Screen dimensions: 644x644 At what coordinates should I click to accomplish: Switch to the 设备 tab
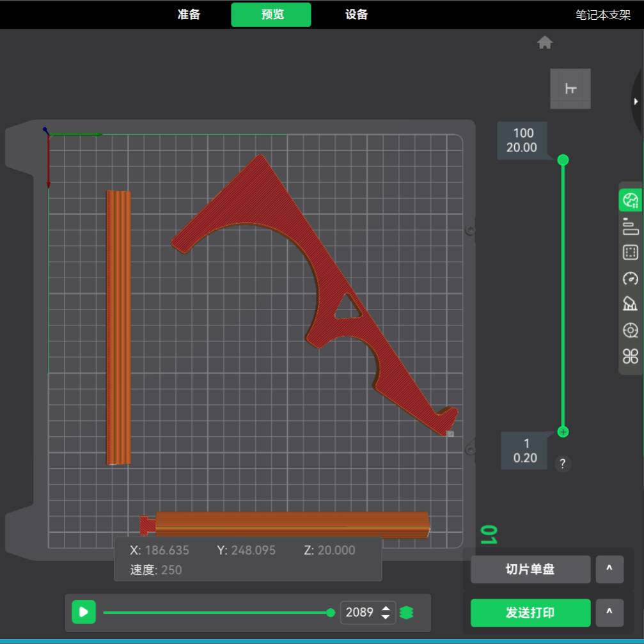[356, 15]
